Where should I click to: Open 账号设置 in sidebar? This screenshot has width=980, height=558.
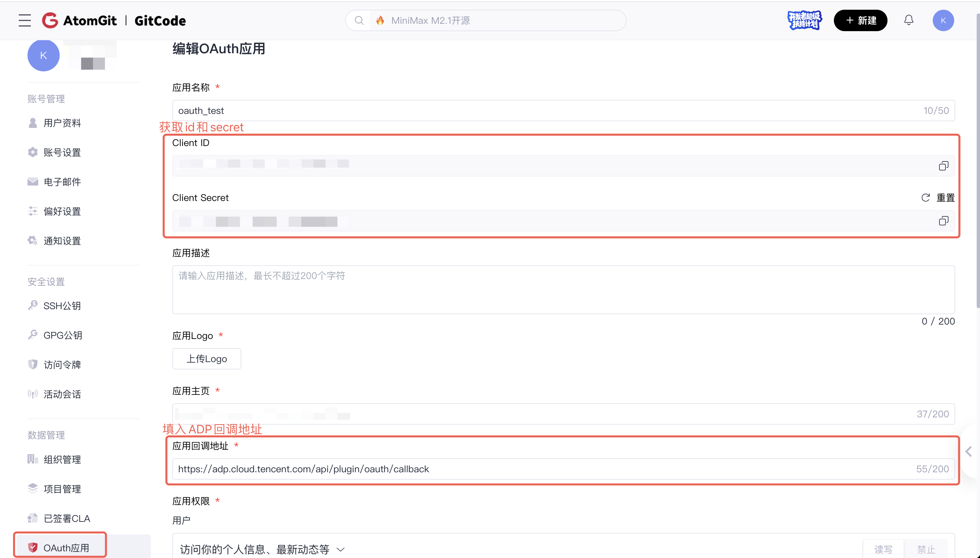62,152
